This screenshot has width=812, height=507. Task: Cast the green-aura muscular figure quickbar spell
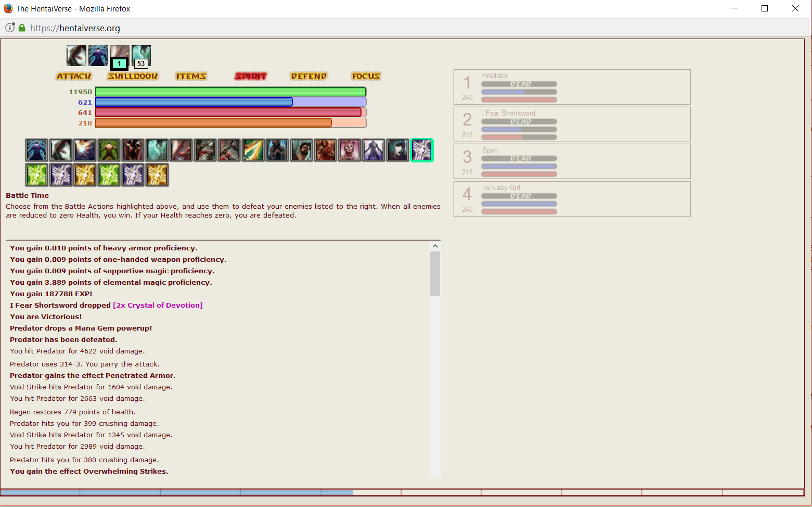tap(109, 150)
